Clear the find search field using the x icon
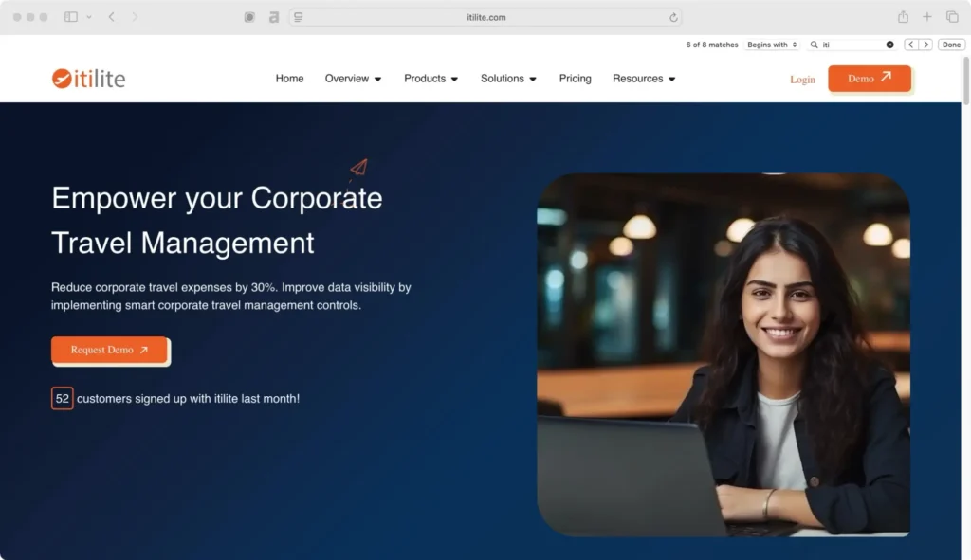Screen dimensions: 971x560 [x=889, y=44]
